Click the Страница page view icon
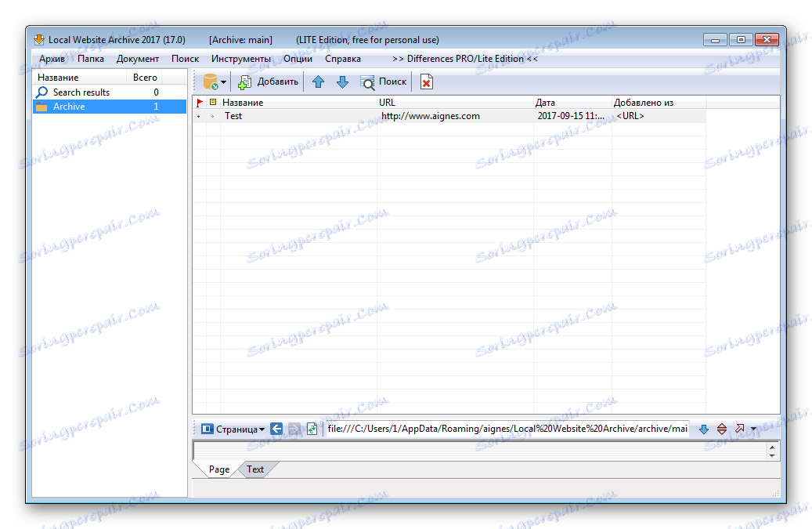 tap(208, 429)
